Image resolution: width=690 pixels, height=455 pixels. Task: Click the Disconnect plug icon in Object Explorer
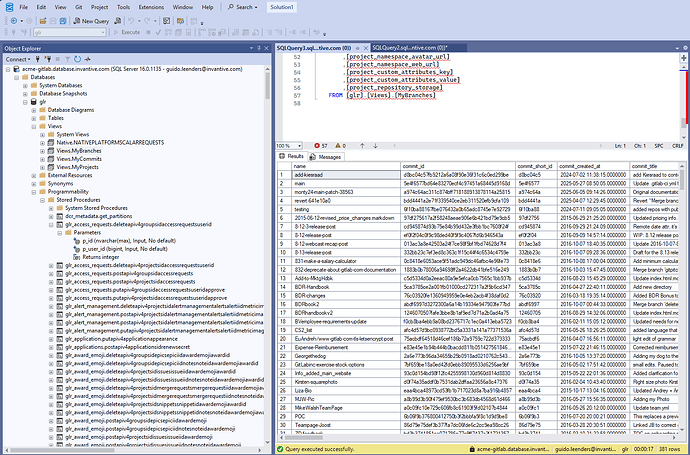coord(48,59)
